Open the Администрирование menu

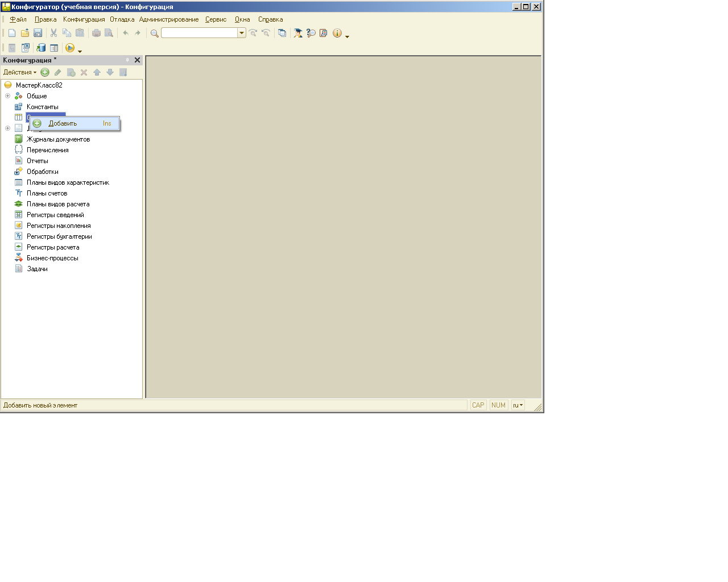point(169,19)
